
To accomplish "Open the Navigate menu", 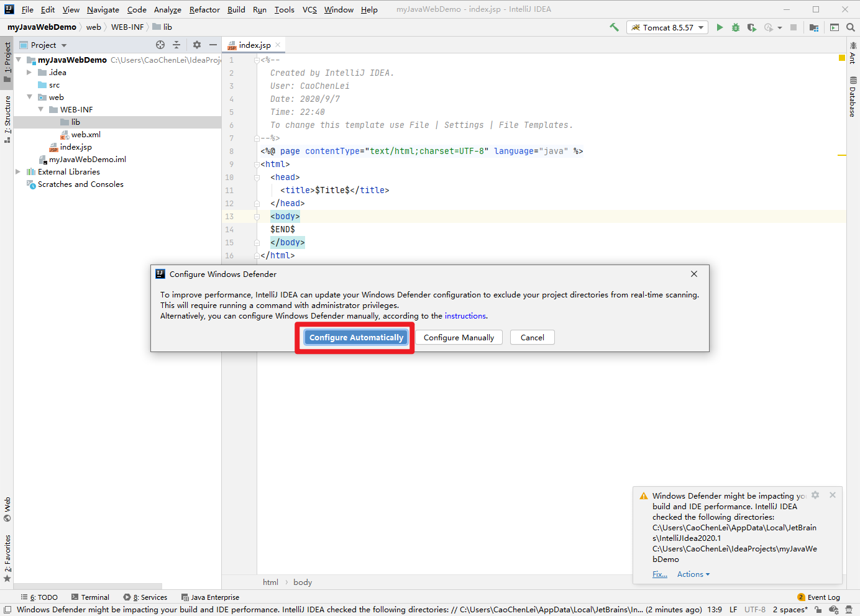I will point(103,9).
